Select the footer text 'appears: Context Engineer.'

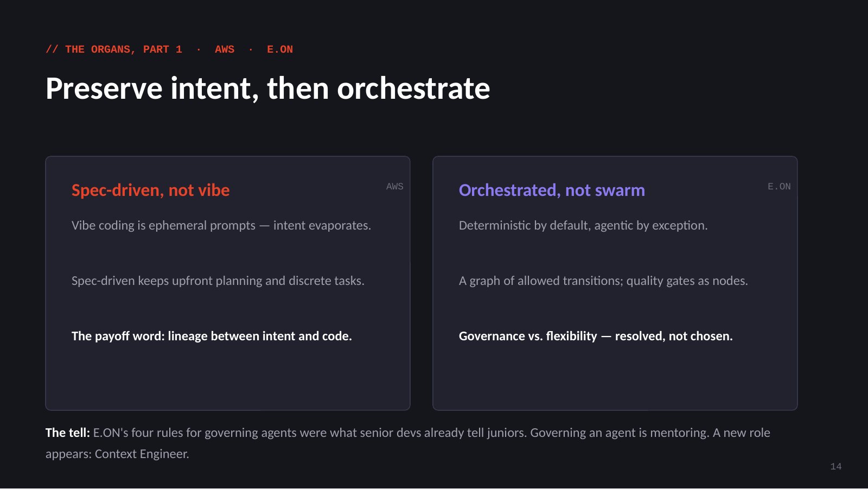click(117, 454)
